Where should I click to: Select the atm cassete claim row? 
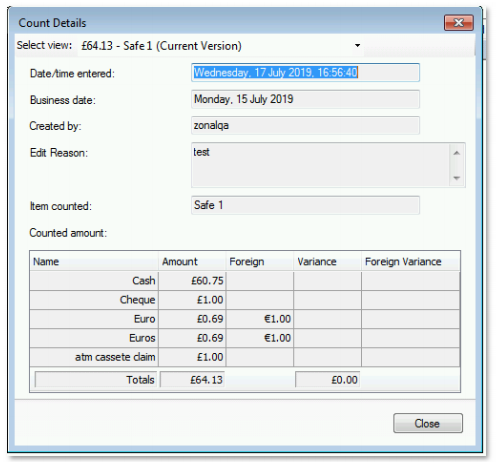click(245, 357)
